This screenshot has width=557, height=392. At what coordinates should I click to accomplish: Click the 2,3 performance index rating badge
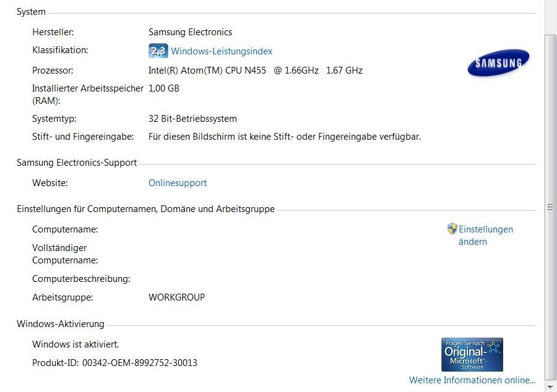tap(158, 51)
